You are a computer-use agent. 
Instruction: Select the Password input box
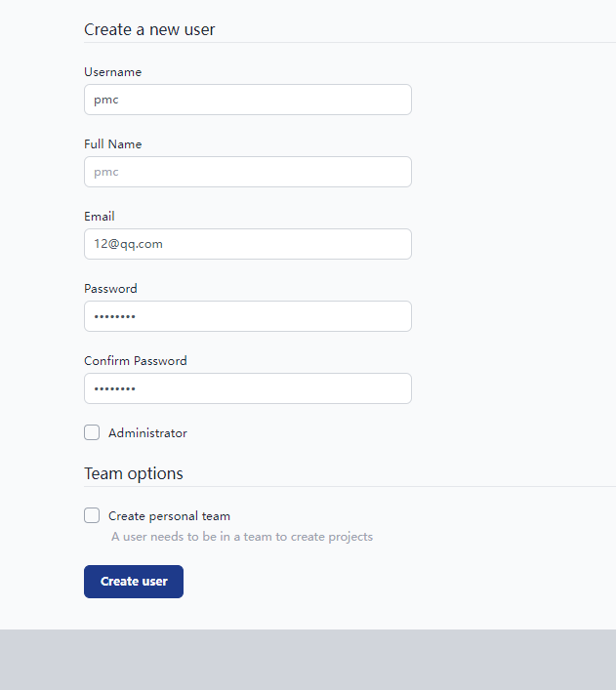click(x=247, y=316)
